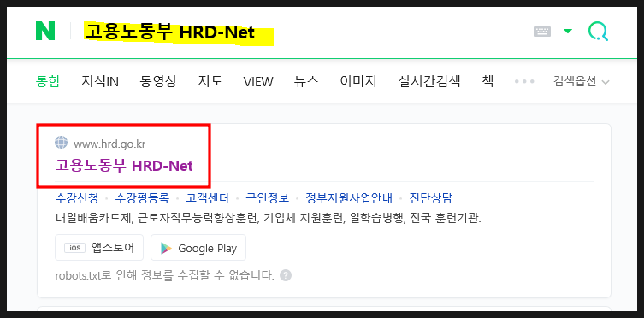Expand the 검색옵션 dropdown
Viewport: 644px width, 318px height.
[582, 82]
